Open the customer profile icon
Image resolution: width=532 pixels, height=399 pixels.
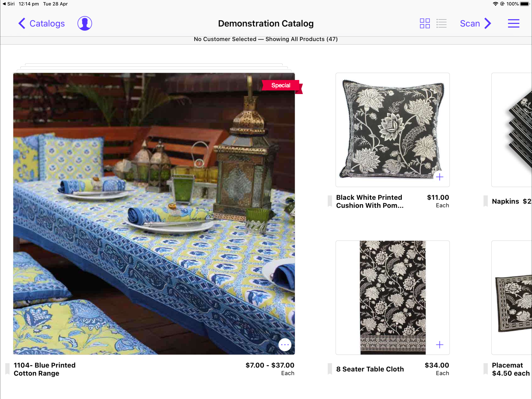(x=85, y=23)
